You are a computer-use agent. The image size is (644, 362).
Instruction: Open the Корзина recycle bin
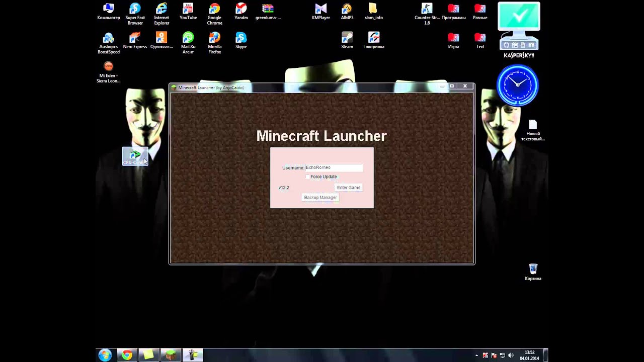click(533, 272)
